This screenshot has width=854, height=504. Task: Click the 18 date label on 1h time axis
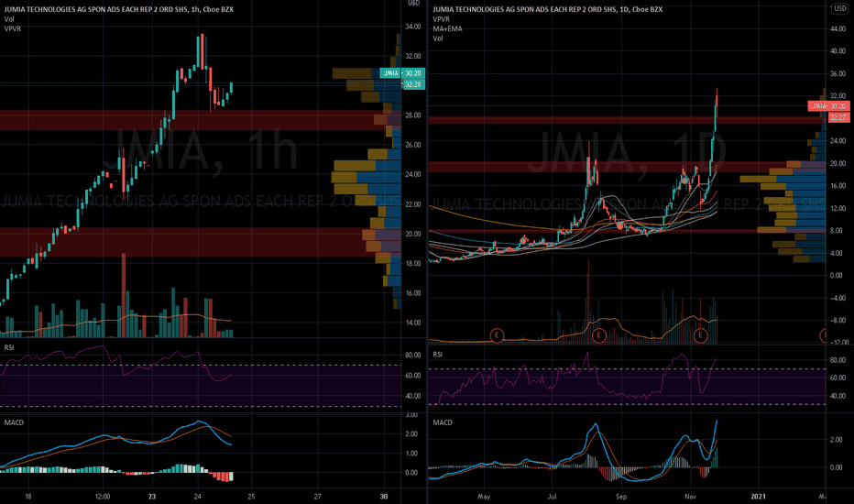(x=28, y=497)
